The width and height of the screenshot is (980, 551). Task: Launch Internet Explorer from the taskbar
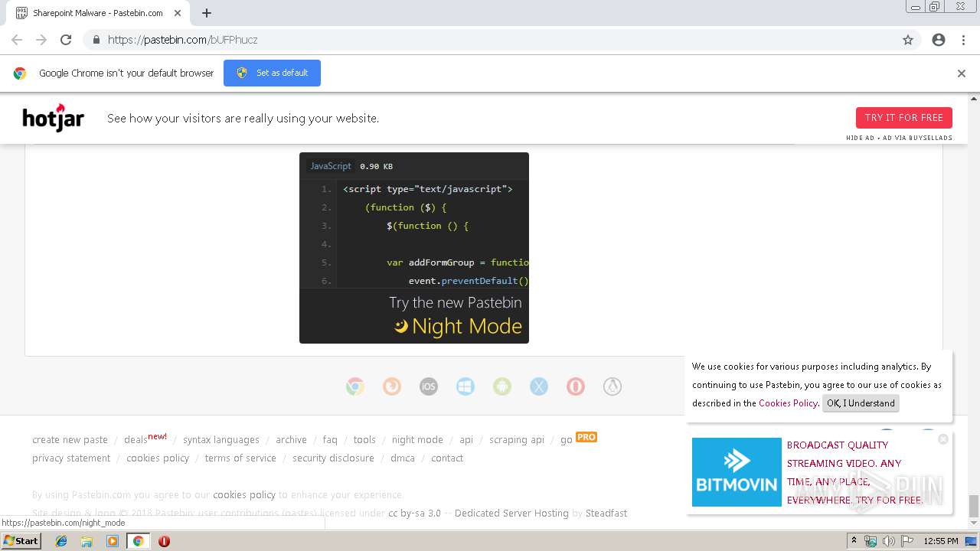tap(61, 541)
